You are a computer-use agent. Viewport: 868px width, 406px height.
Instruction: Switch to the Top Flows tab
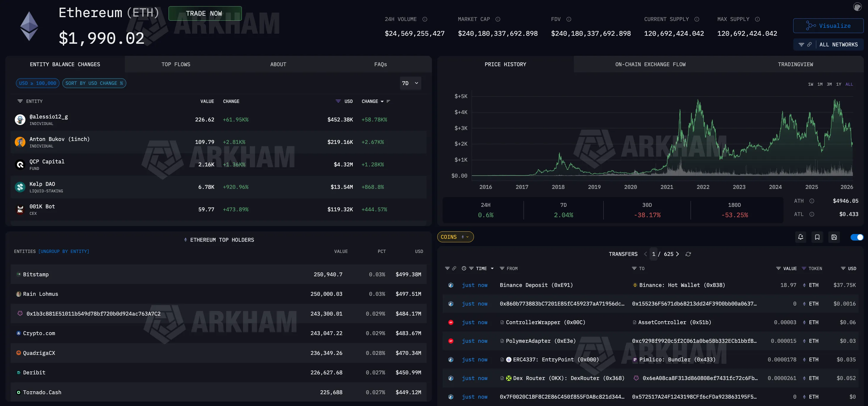pyautogui.click(x=176, y=64)
